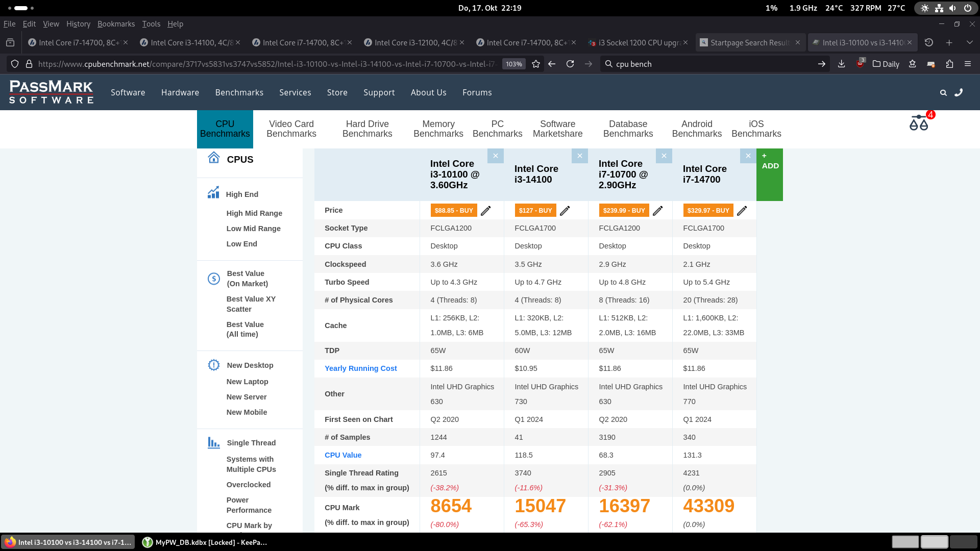This screenshot has height=551, width=980.
Task: Open the Firefox downloads icon
Action: [x=842, y=64]
